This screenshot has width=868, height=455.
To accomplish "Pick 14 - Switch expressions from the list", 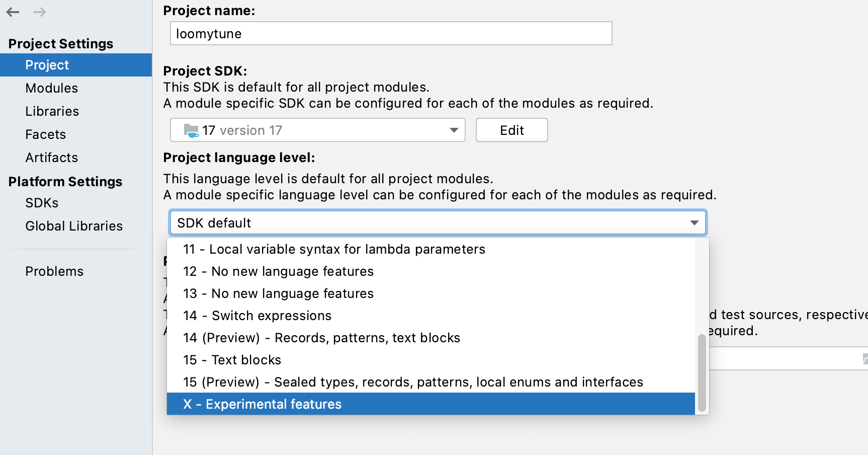I will pos(256,315).
